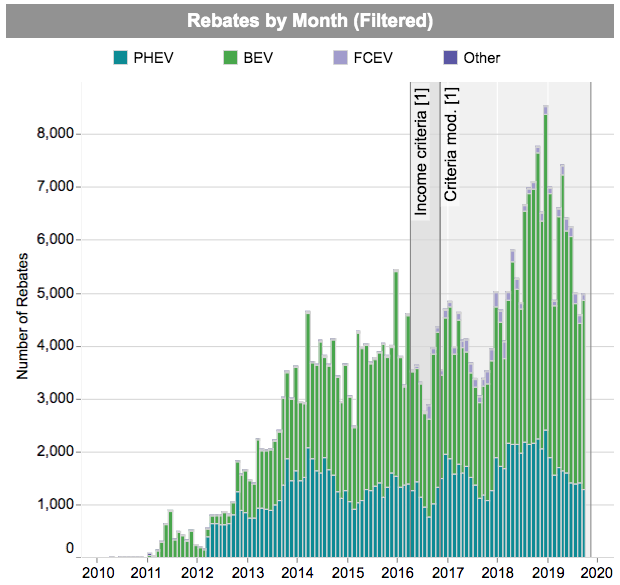Click the Criteria mod. [1] marker label
The image size is (620, 585).
(x=450, y=144)
